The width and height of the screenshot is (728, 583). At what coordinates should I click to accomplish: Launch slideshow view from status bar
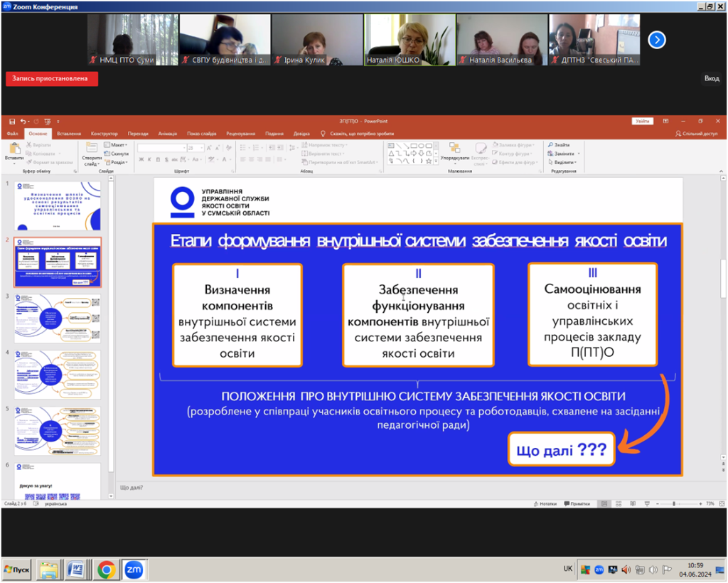647,503
